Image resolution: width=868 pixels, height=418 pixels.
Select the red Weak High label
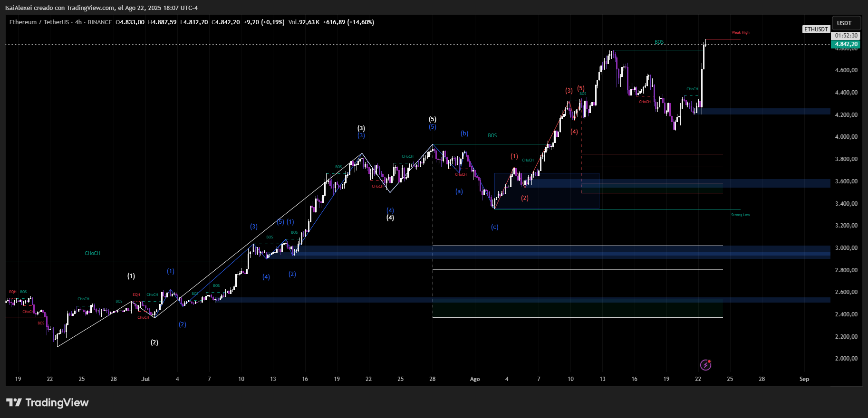tap(740, 33)
